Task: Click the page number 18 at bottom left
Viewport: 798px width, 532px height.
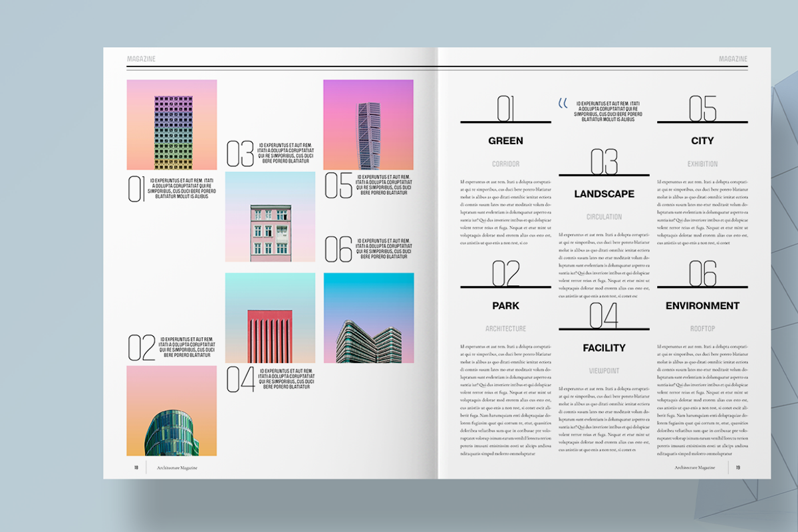Action: [x=136, y=467]
